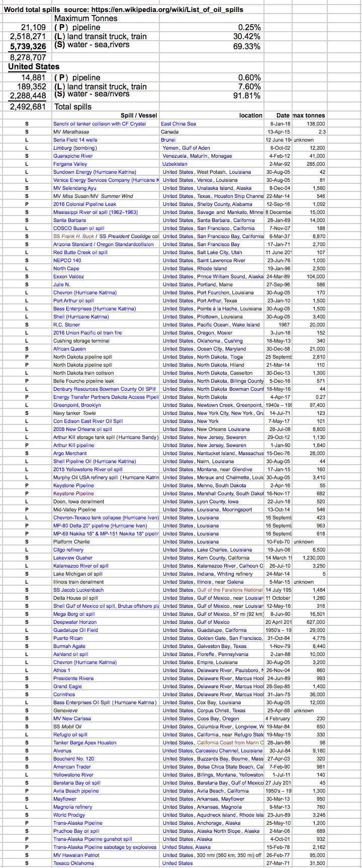Open the COSCO Busan oil spill link
The image size is (362, 868).
point(79,228)
